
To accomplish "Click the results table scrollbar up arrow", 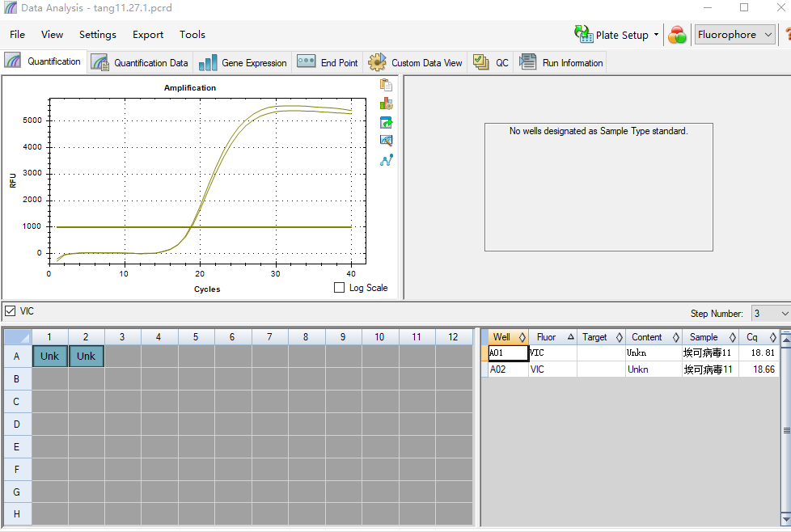I will point(786,340).
